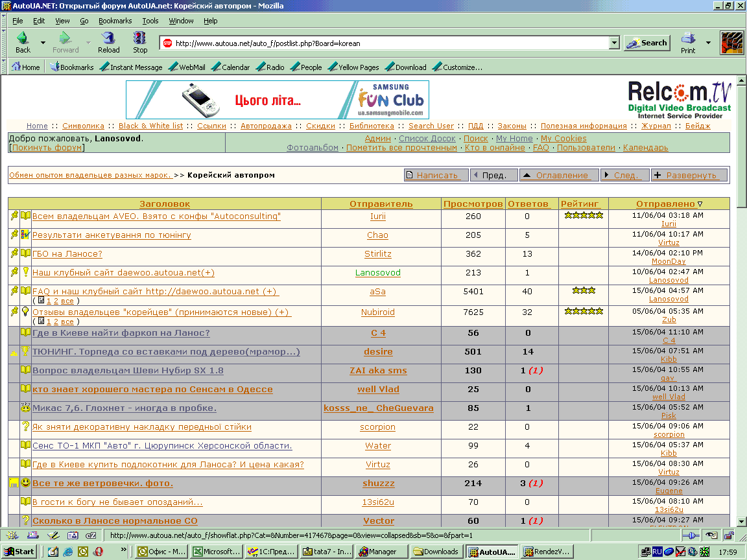The height and width of the screenshot is (560, 747).
Task: Open Home in the personal toolbar
Action: [26, 67]
